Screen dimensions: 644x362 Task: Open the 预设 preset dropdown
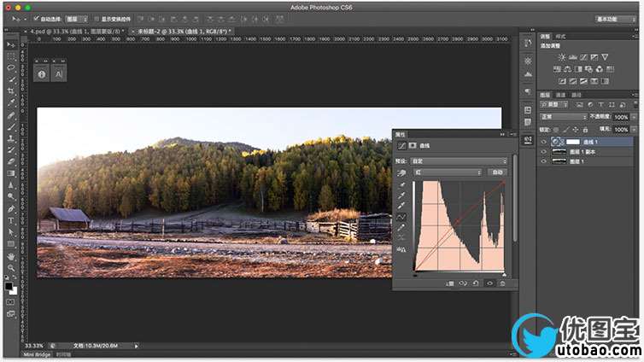pyautogui.click(x=460, y=161)
